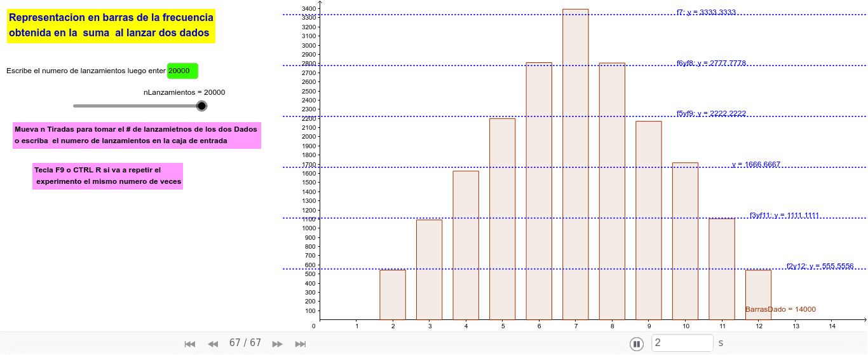Viewport: 868px width, 355px height.
Task: Click the y-axis tick label 2000
Action: point(308,137)
